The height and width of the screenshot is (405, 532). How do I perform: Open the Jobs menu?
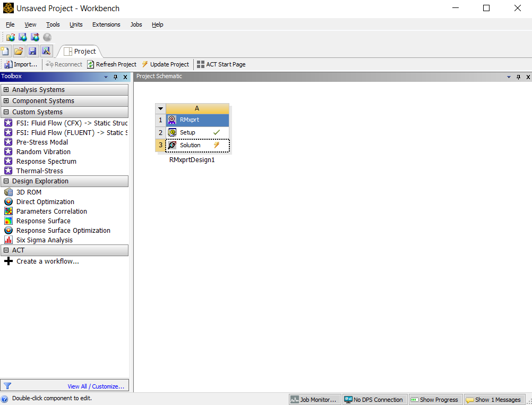pyautogui.click(x=136, y=24)
